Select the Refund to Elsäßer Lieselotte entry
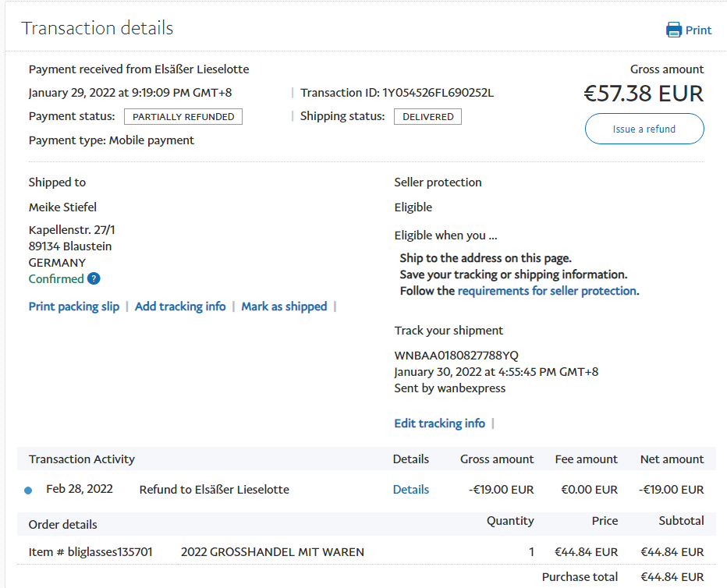Screen dimensions: 727x588 [x=214, y=490]
